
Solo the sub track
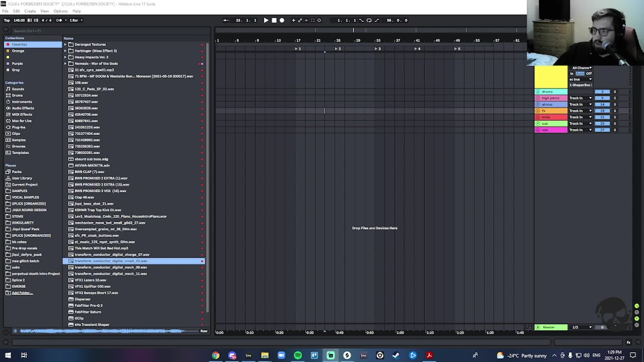[615, 124]
